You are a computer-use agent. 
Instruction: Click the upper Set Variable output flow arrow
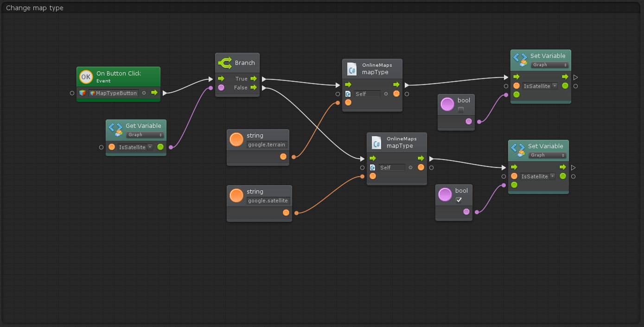[x=565, y=77]
